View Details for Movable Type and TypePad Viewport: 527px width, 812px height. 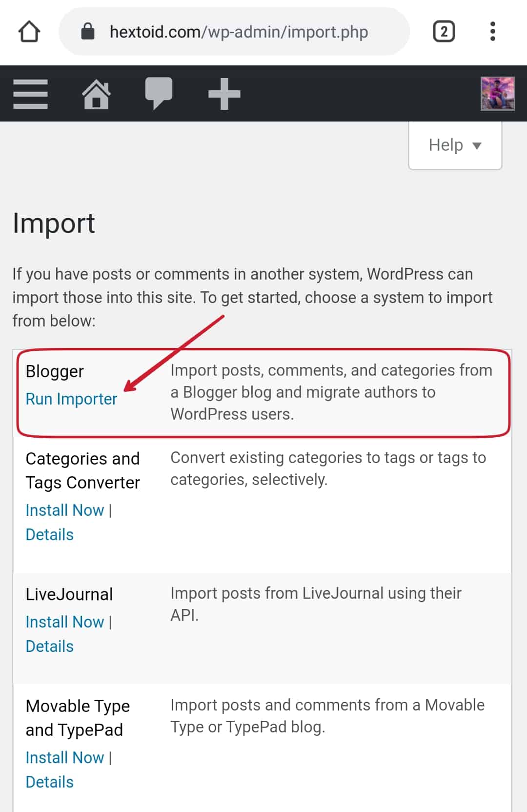coord(50,782)
